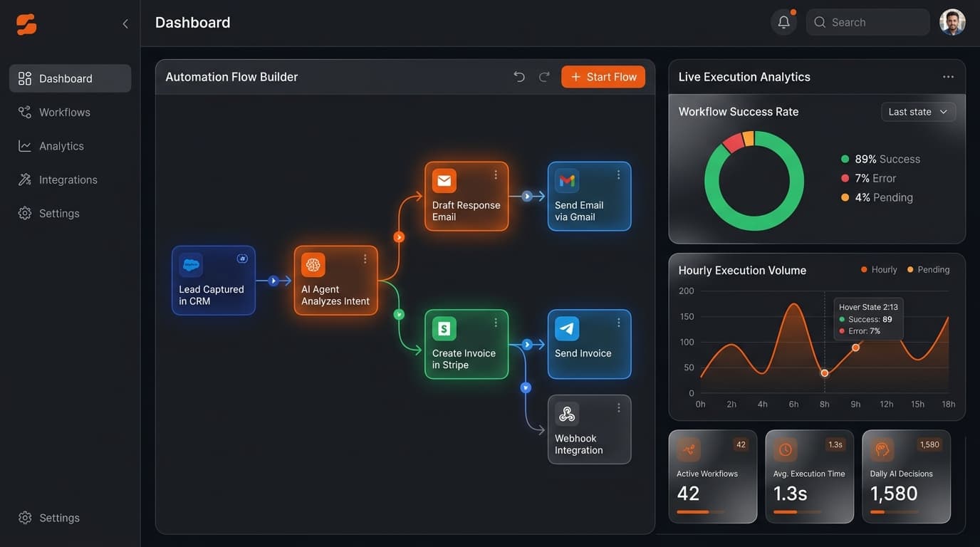Click the AI brain icon on Analyzes Intent node
Screen dimensions: 980x547
click(313, 265)
